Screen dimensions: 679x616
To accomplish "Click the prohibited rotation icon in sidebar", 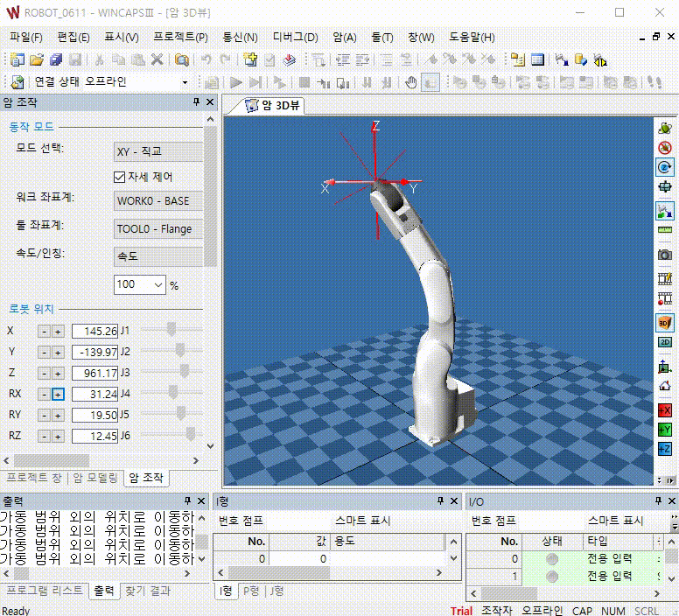I will tap(665, 148).
